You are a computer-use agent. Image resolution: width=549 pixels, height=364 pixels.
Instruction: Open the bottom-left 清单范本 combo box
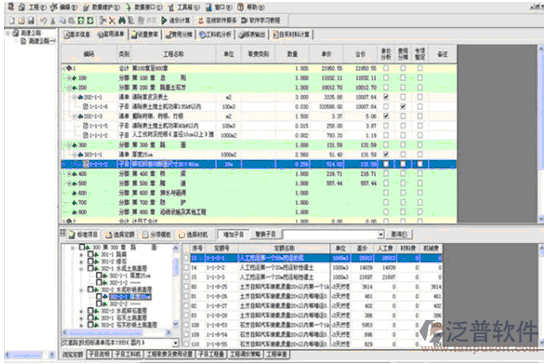[x=120, y=343]
